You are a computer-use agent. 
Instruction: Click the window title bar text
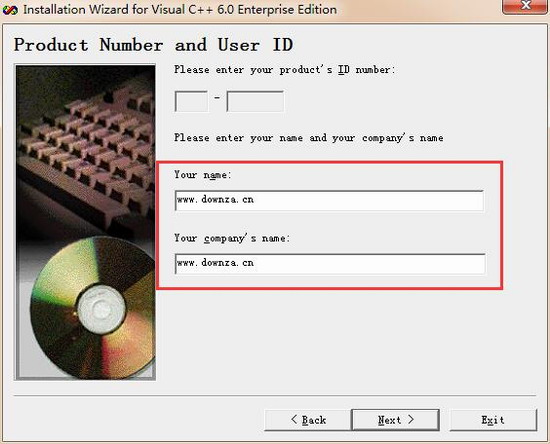click(180, 9)
